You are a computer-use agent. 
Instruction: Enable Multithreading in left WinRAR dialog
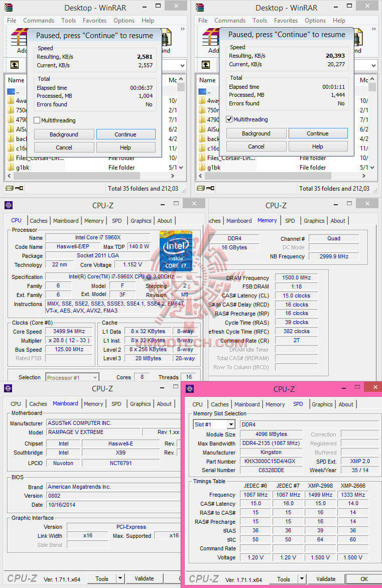(37, 120)
